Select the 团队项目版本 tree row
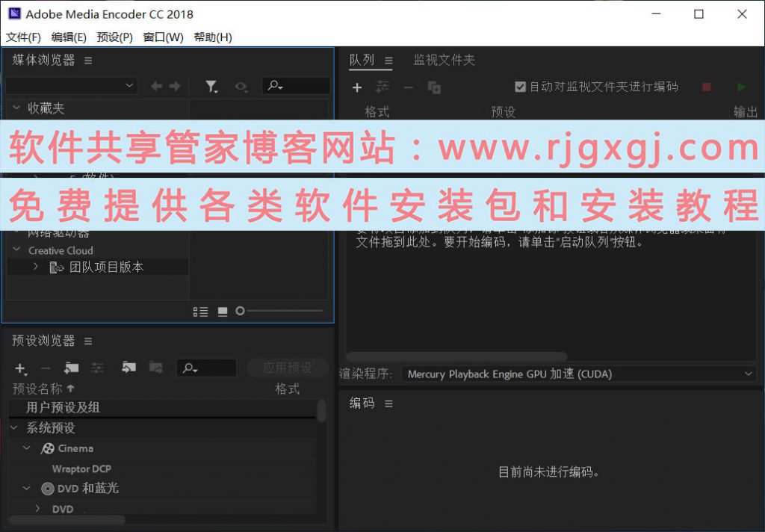Screen dimensions: 765x532 point(97,267)
